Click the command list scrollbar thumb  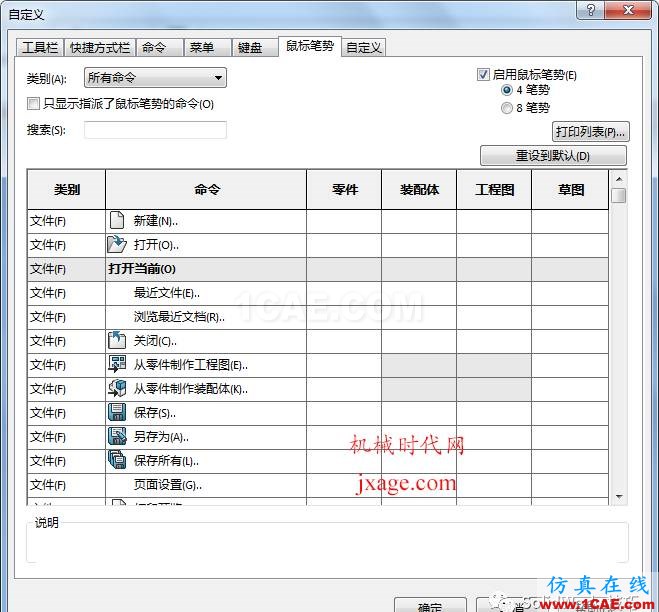tap(619, 195)
